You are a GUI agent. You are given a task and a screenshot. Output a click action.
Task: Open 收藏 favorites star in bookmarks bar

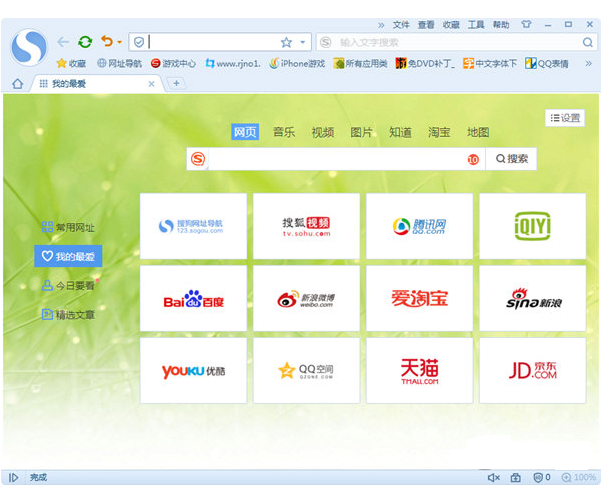(71, 63)
